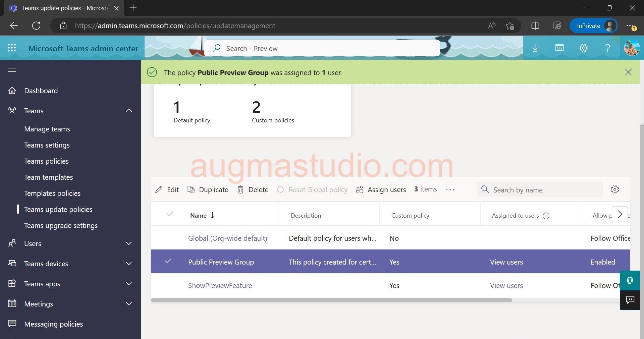
Task: Navigate to Templates policies
Action: tap(52, 193)
